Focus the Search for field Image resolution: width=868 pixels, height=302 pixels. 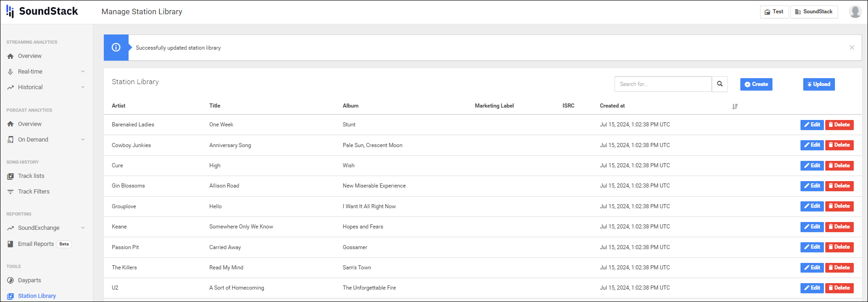(663, 84)
